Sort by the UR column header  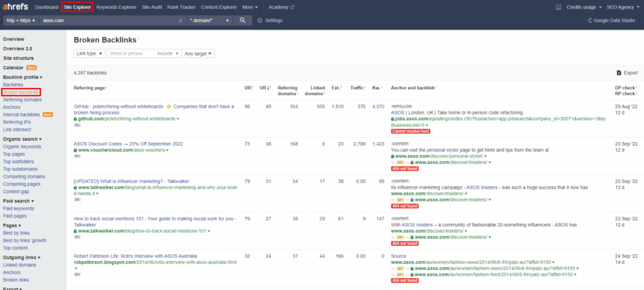click(265, 87)
